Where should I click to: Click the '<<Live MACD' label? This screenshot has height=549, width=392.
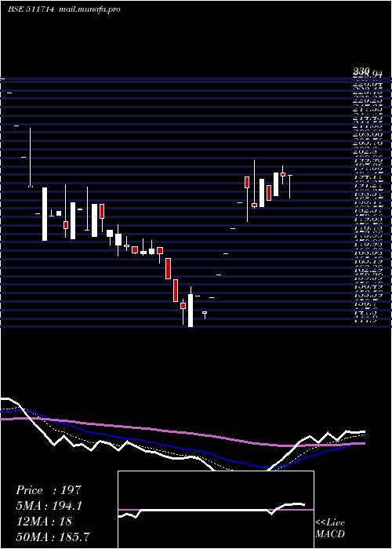coord(330,529)
